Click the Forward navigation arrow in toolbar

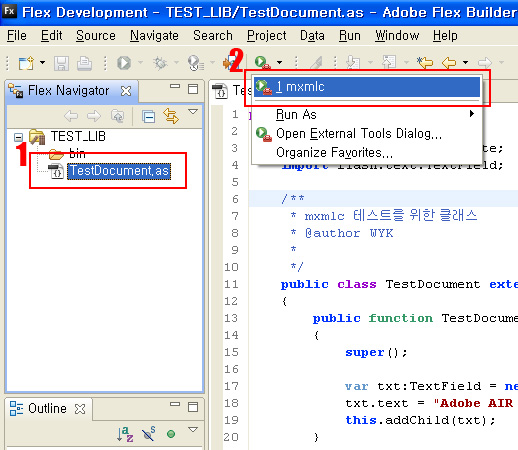coord(485,62)
